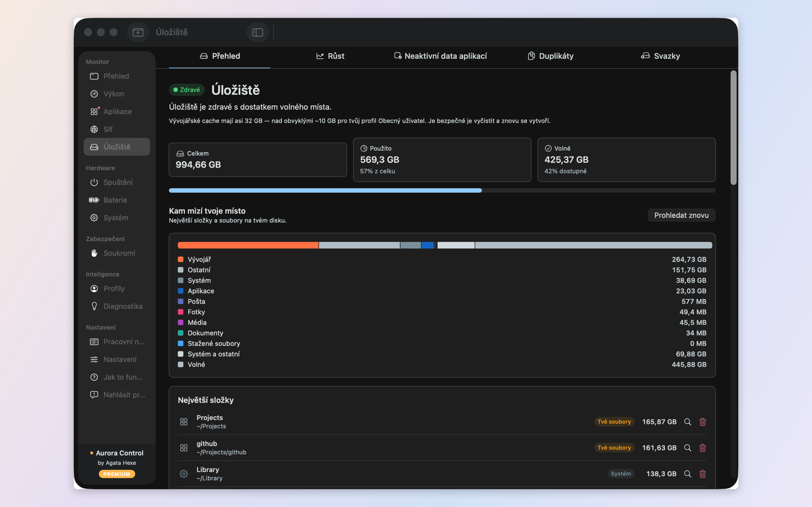Click the PREMIUM badge
This screenshot has width=812, height=507.
click(117, 474)
